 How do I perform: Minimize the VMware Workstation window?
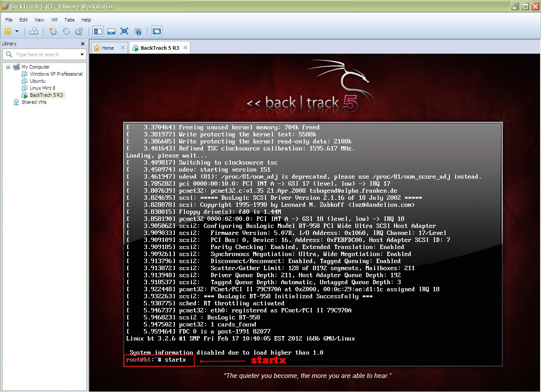[x=515, y=6]
